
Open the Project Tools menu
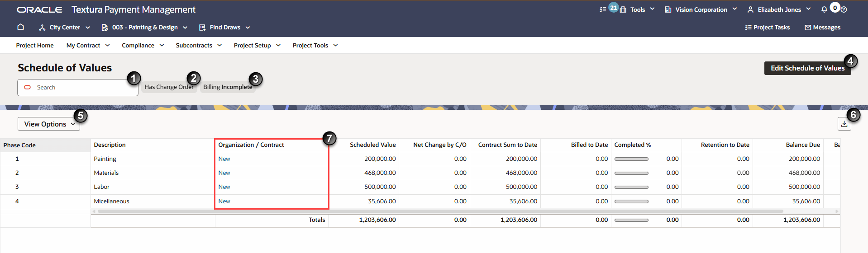(x=315, y=45)
